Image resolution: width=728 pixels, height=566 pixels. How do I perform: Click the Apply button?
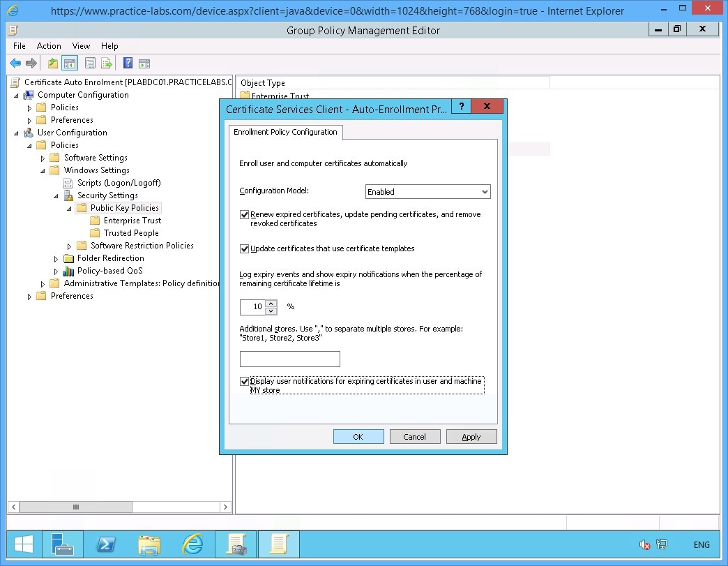[x=471, y=436]
